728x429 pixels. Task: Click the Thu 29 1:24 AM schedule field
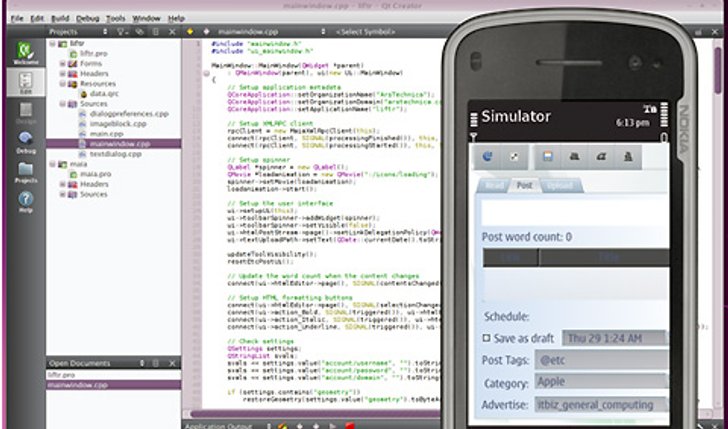615,338
